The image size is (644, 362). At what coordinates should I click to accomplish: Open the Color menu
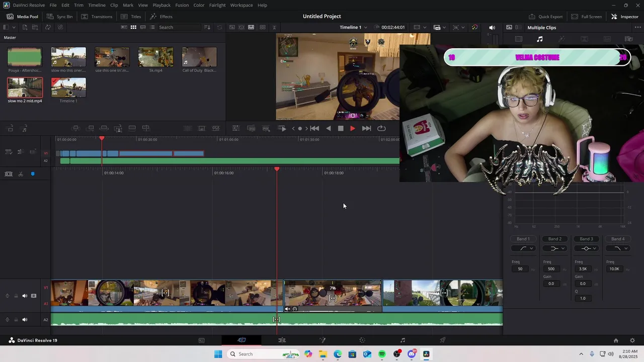[x=199, y=5]
